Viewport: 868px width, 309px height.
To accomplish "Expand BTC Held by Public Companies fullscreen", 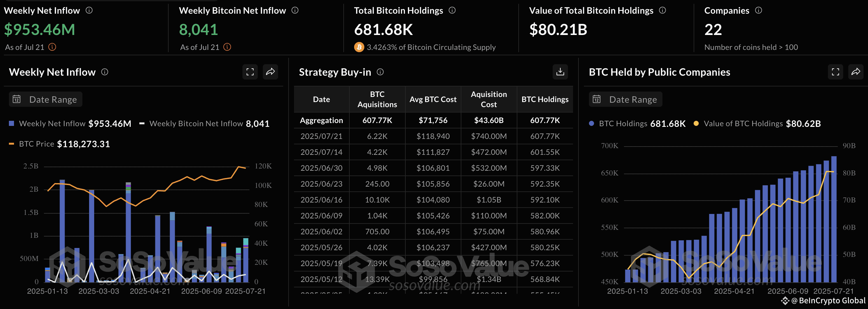I will point(835,72).
